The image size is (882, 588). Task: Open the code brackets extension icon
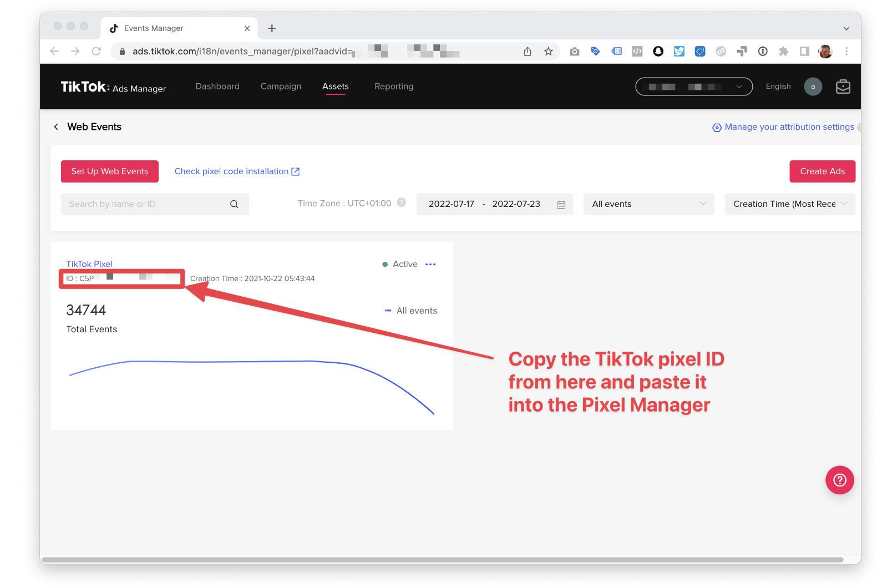click(637, 51)
